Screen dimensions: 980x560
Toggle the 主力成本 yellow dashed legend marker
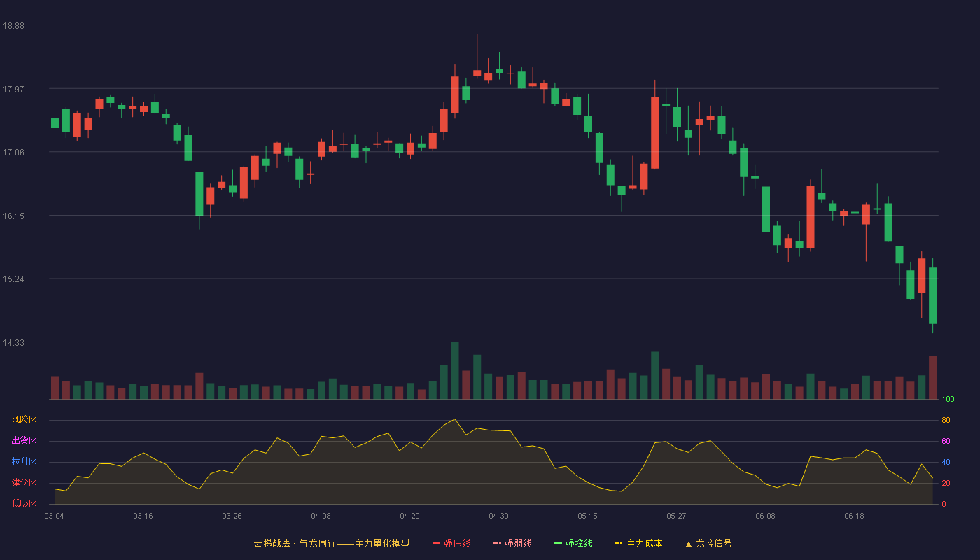pyautogui.click(x=619, y=543)
